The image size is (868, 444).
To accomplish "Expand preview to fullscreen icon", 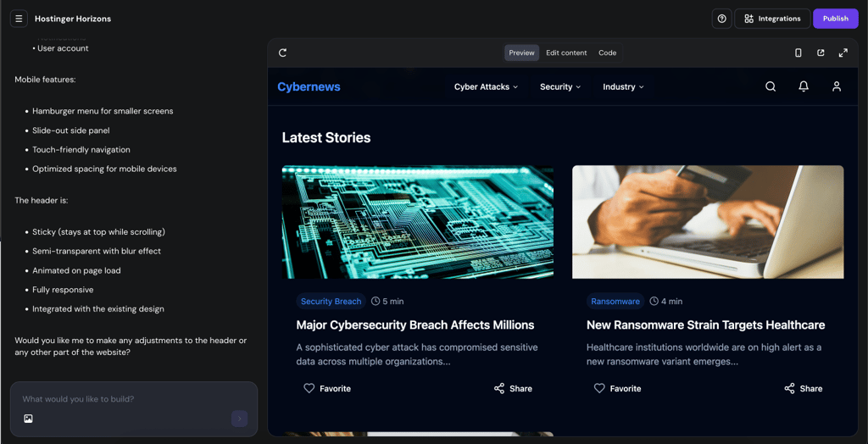I will pos(843,53).
